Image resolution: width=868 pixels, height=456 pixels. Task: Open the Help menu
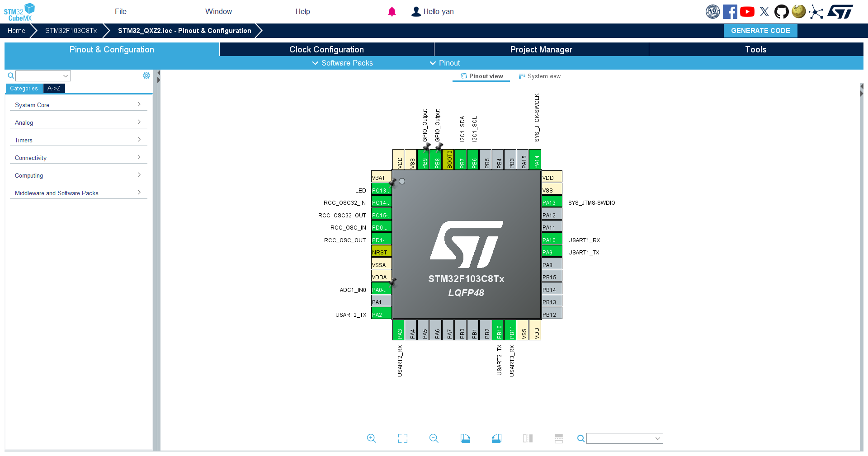pos(303,12)
